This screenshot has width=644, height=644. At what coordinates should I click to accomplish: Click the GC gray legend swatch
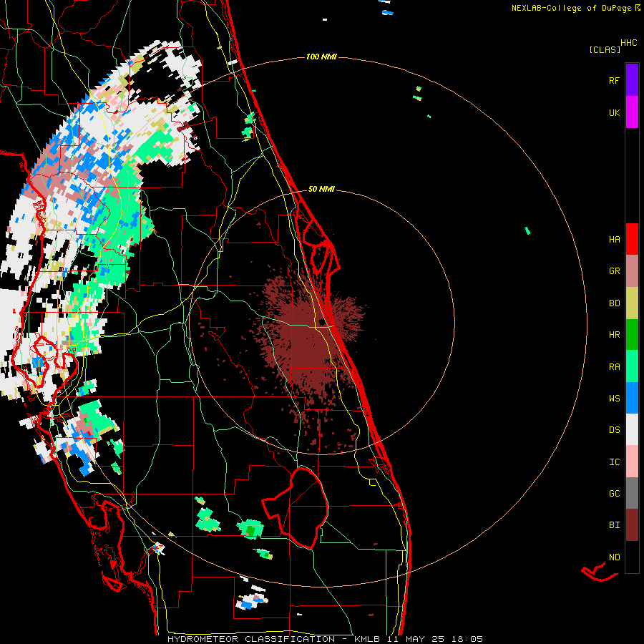tap(632, 493)
